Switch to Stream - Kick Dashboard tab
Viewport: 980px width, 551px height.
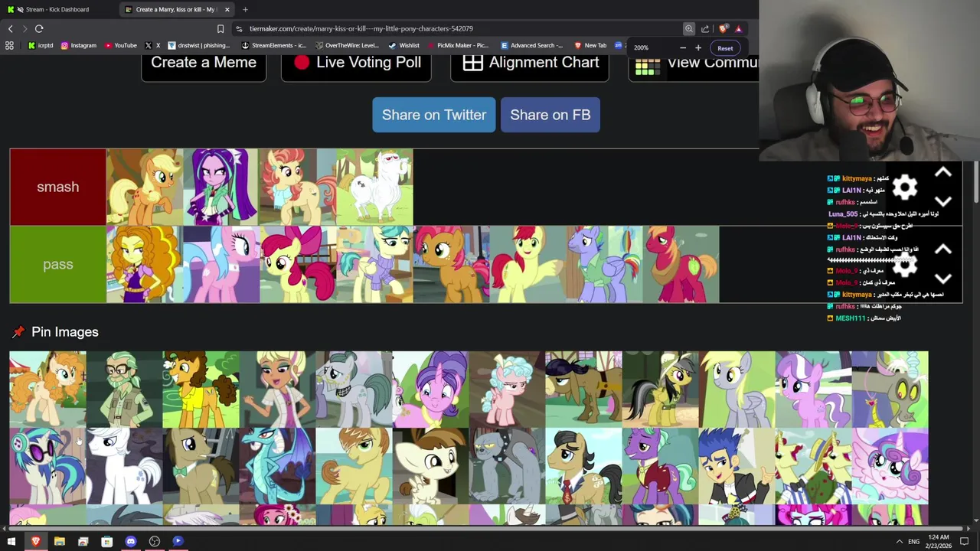(57, 9)
